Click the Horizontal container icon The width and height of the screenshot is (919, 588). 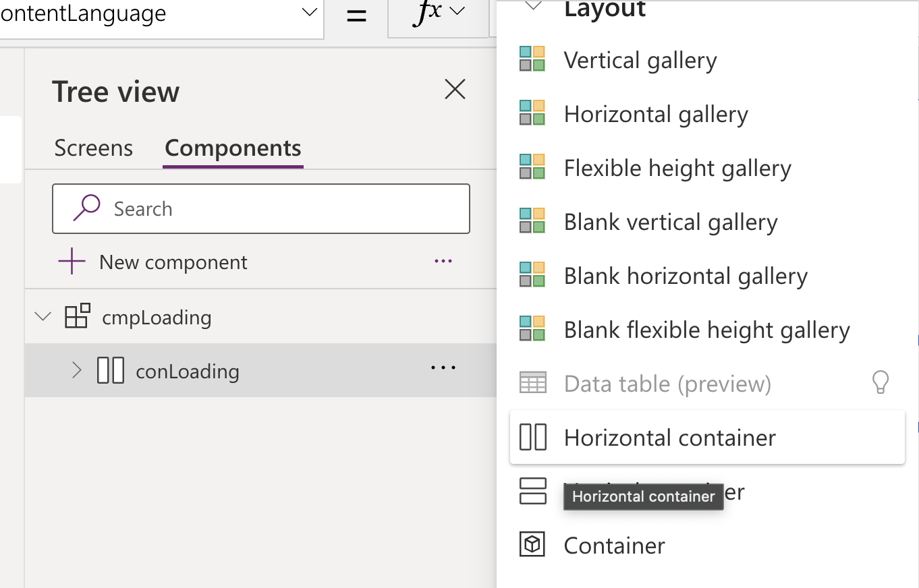pyautogui.click(x=534, y=437)
